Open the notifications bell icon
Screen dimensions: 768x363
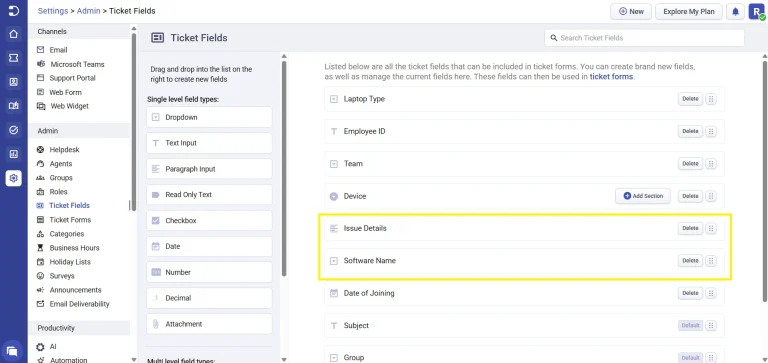pos(735,12)
